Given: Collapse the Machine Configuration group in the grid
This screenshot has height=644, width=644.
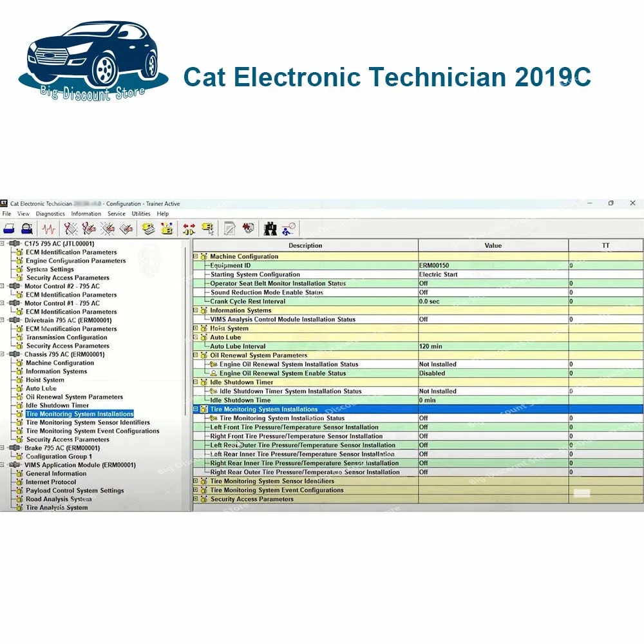Looking at the screenshot, I should 196,256.
